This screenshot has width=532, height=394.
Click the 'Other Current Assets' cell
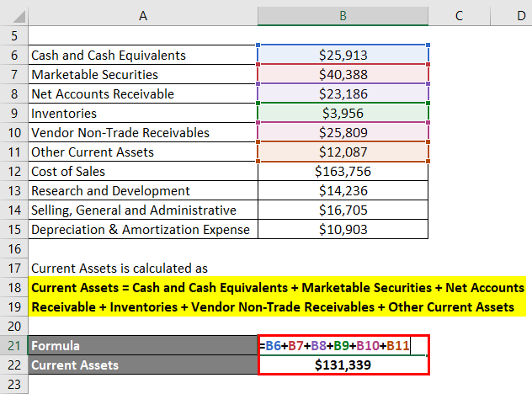[143, 152]
